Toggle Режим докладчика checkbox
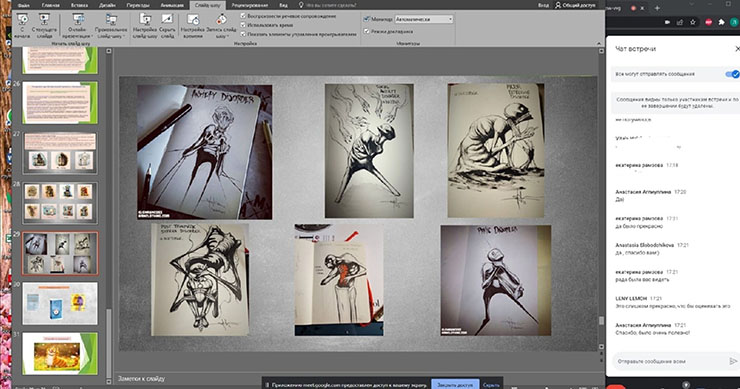This screenshot has height=389, width=740. point(366,31)
